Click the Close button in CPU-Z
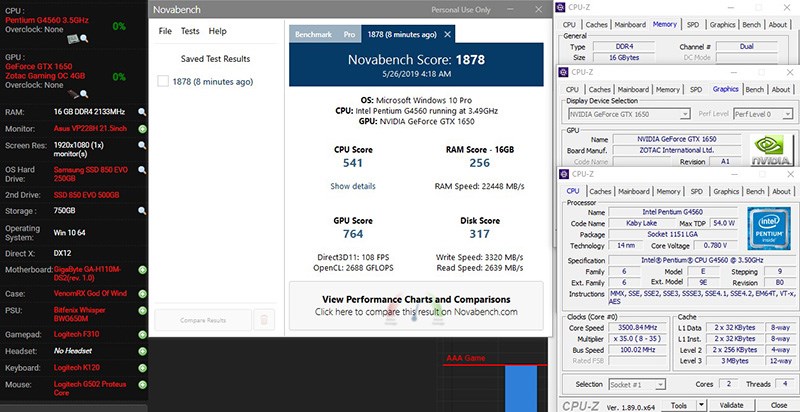 (778, 405)
